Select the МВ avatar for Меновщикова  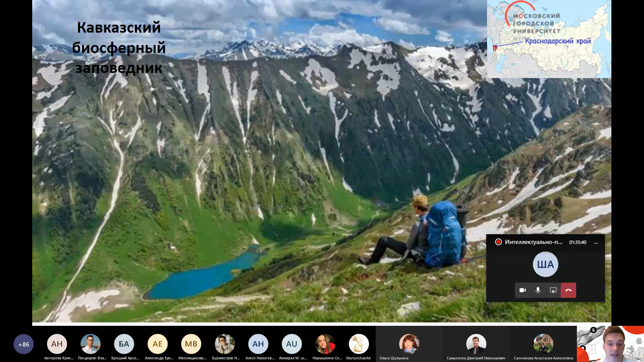click(x=191, y=344)
